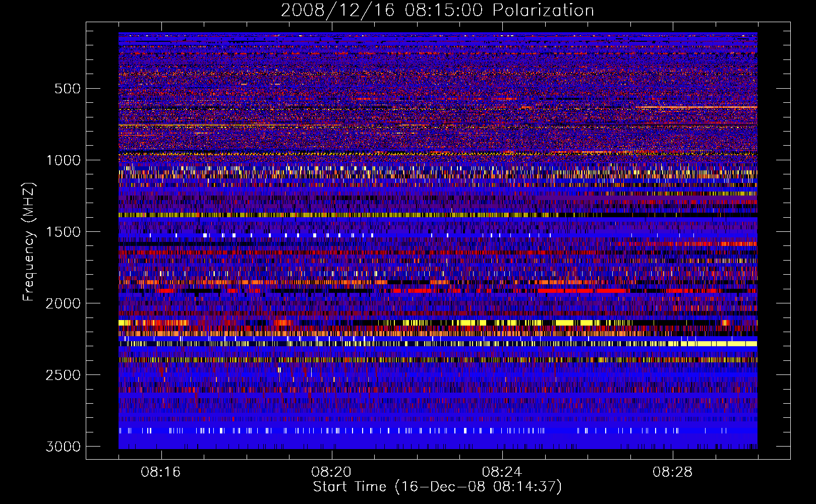Click the plot title '2008/12/16 08:15:00 Polarization'
The image size is (816, 504).
click(437, 10)
